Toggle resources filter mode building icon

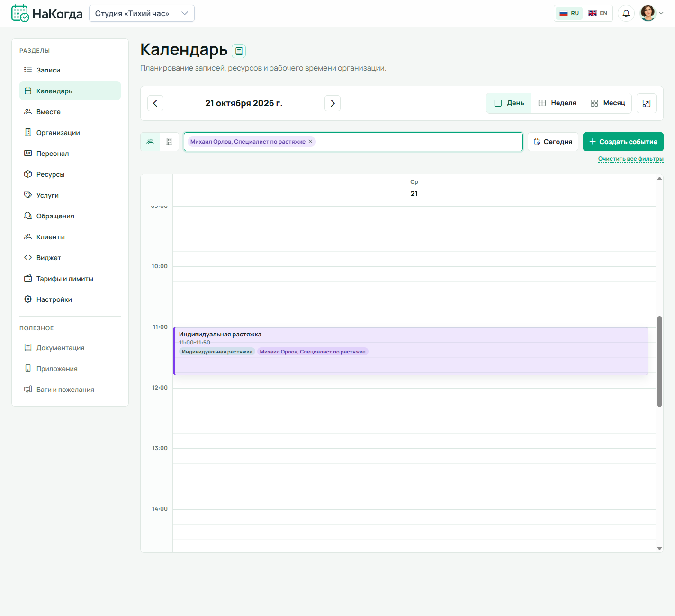[x=169, y=142]
